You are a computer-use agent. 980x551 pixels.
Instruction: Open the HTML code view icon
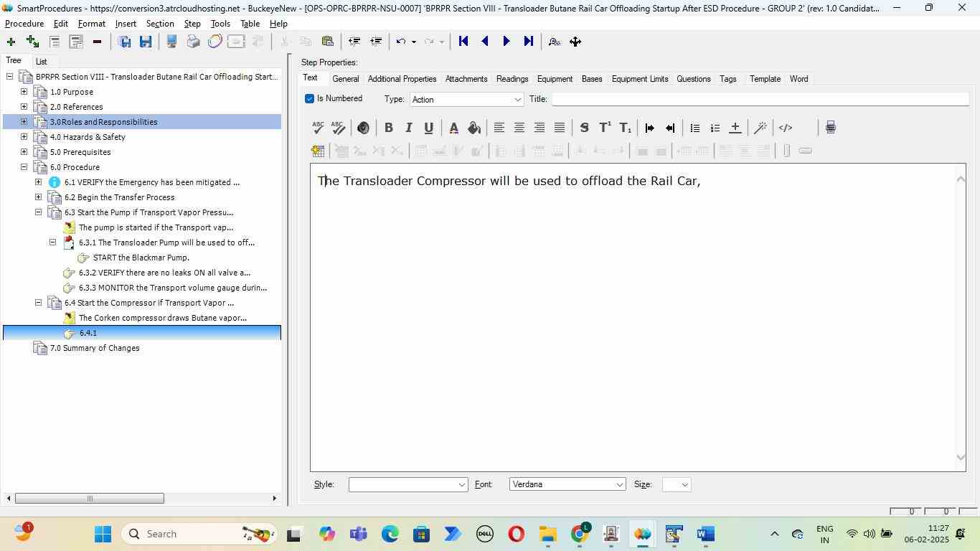[786, 128]
